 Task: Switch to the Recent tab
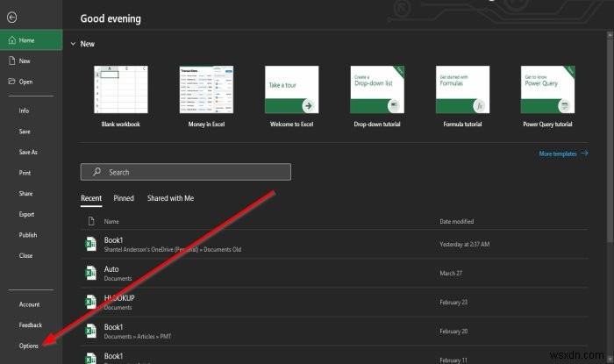[91, 198]
